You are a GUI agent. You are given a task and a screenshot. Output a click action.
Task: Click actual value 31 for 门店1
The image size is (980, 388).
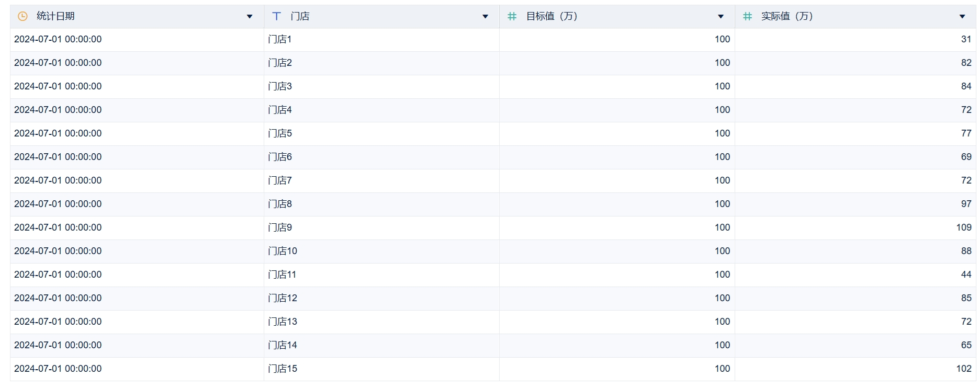pos(966,39)
